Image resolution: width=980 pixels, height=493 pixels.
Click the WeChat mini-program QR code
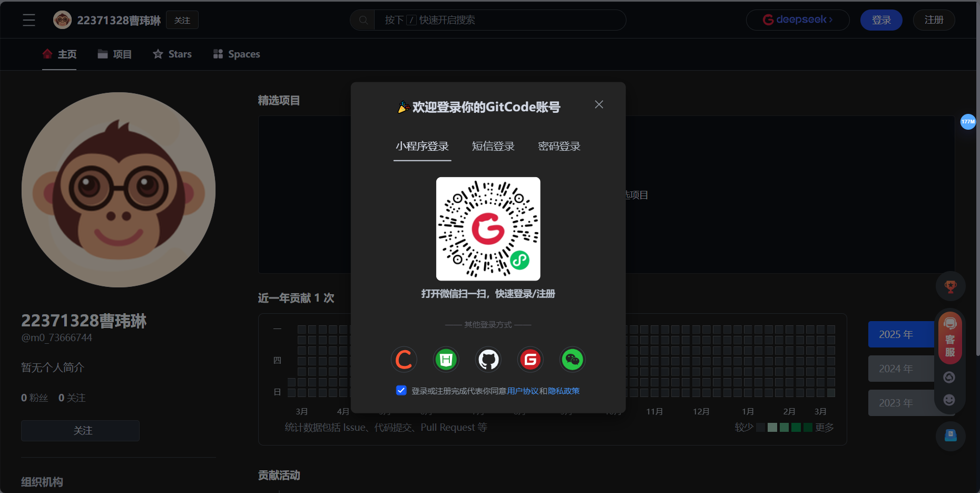click(x=488, y=229)
